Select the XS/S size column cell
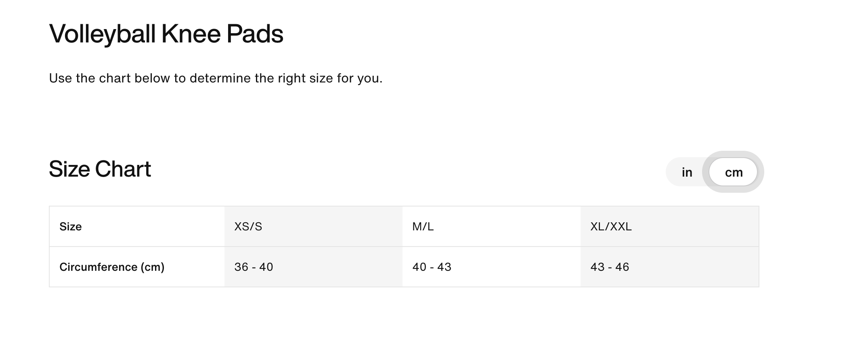Screen dimensions: 868x350 tap(248, 227)
